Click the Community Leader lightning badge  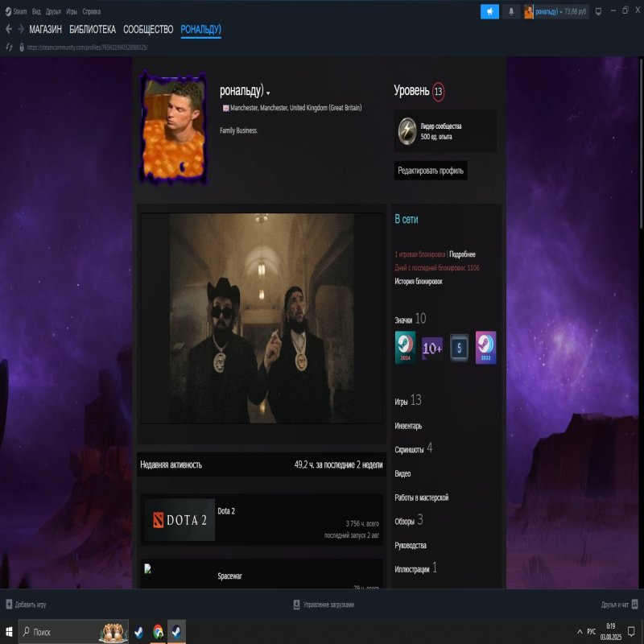coord(408,131)
